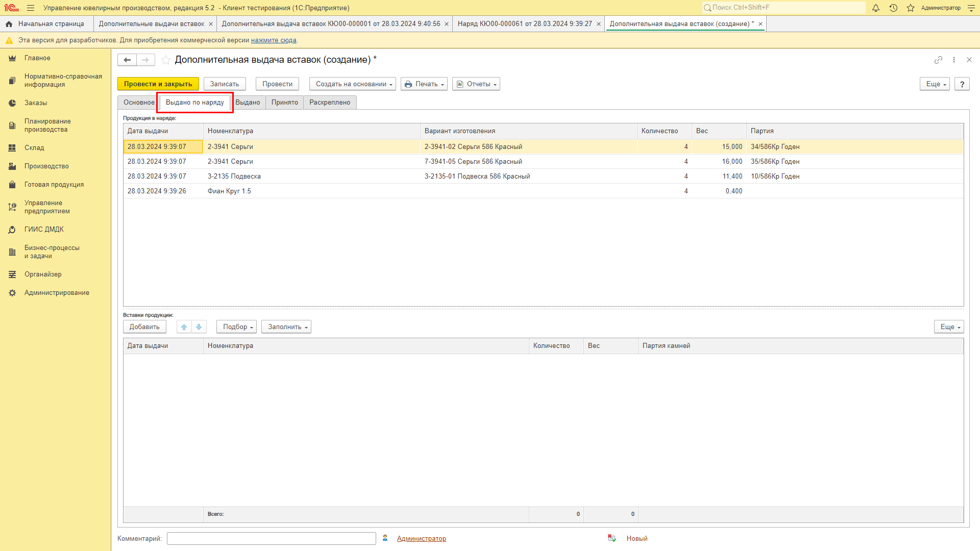
Task: Expand the Заполнить dropdown
Action: [x=286, y=327]
